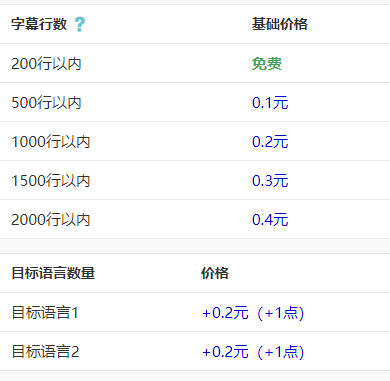Click the green 免费 price text
The width and height of the screenshot is (390, 381).
(267, 63)
